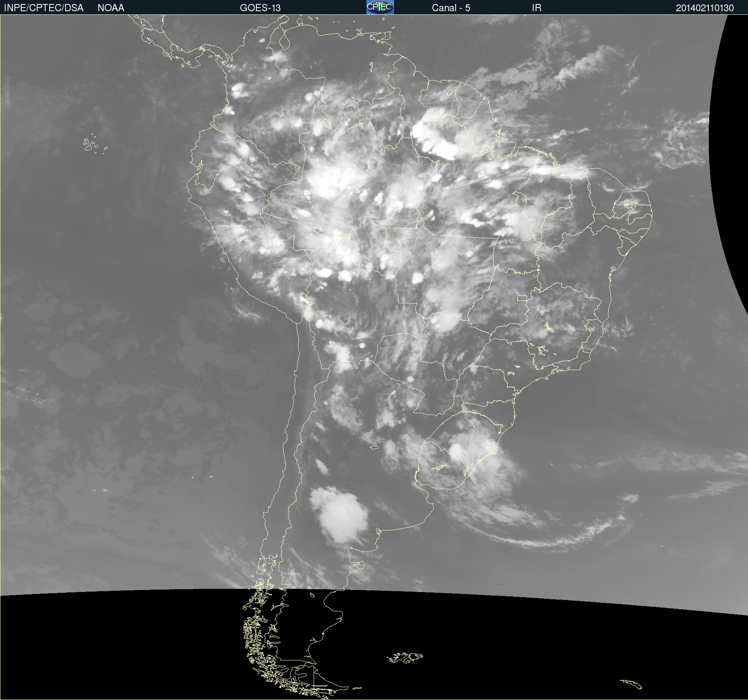Screen dimensions: 748x700
Task: Click the GOES-13 satellite label
Action: tap(260, 8)
